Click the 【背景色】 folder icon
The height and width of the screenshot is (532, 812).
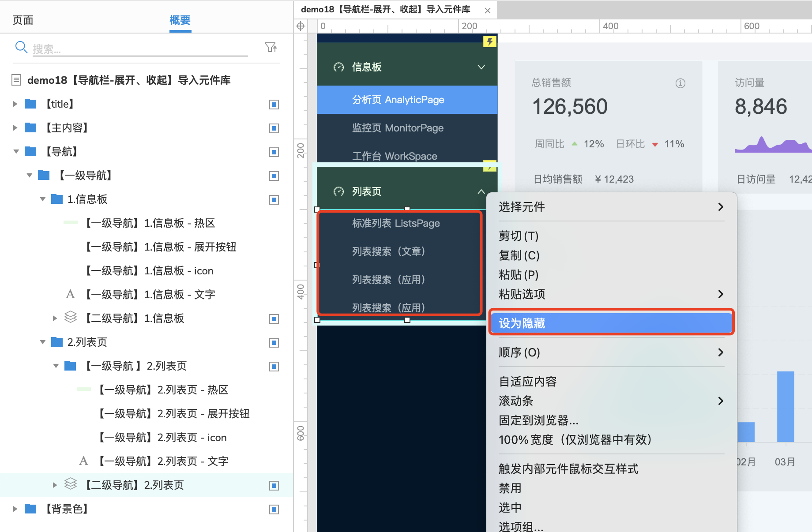tap(30, 509)
